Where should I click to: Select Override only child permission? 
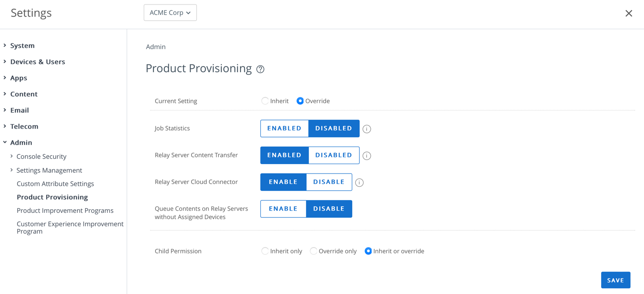coord(313,251)
